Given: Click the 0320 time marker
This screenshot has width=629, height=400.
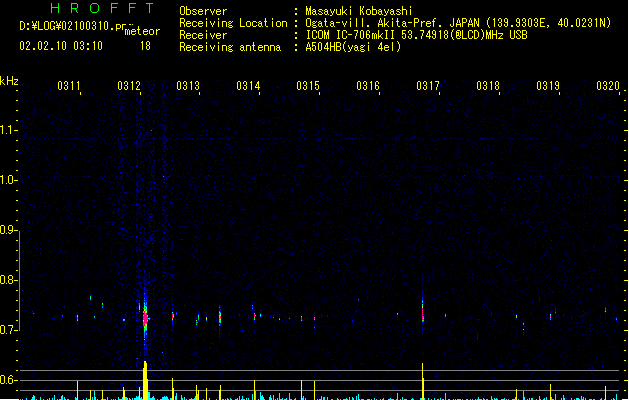Looking at the screenshot, I should tap(608, 85).
